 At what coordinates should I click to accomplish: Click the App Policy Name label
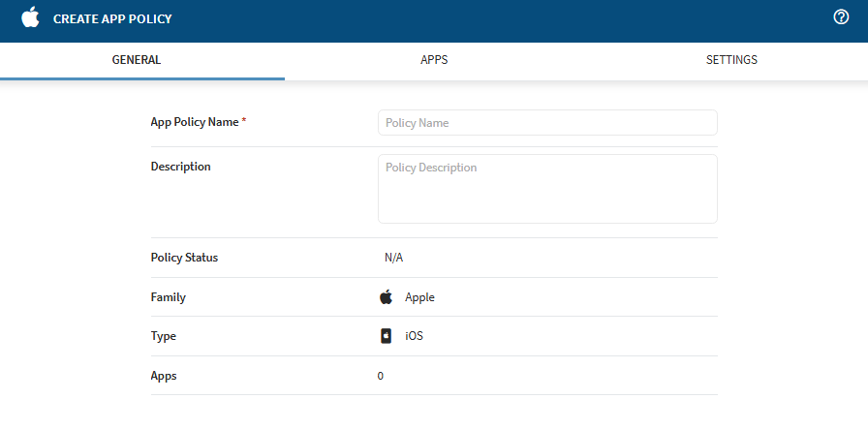pos(199,122)
